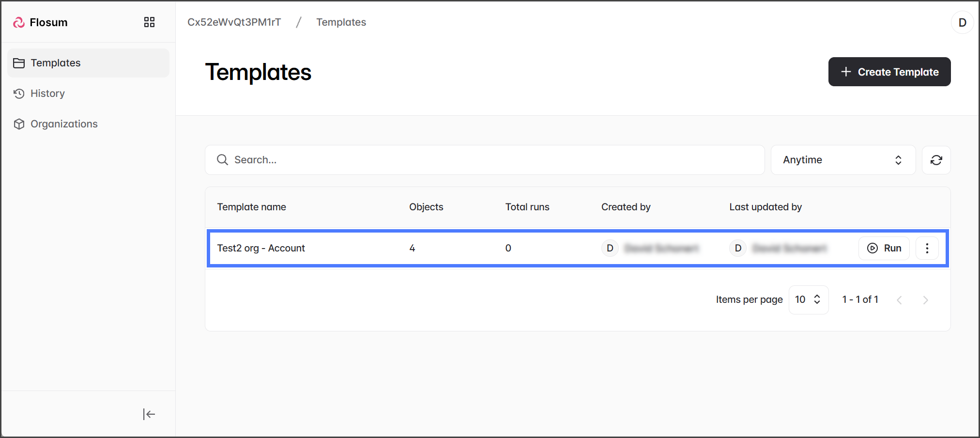The image size is (980, 438).
Task: Click the Flosum logo icon
Action: 19,22
